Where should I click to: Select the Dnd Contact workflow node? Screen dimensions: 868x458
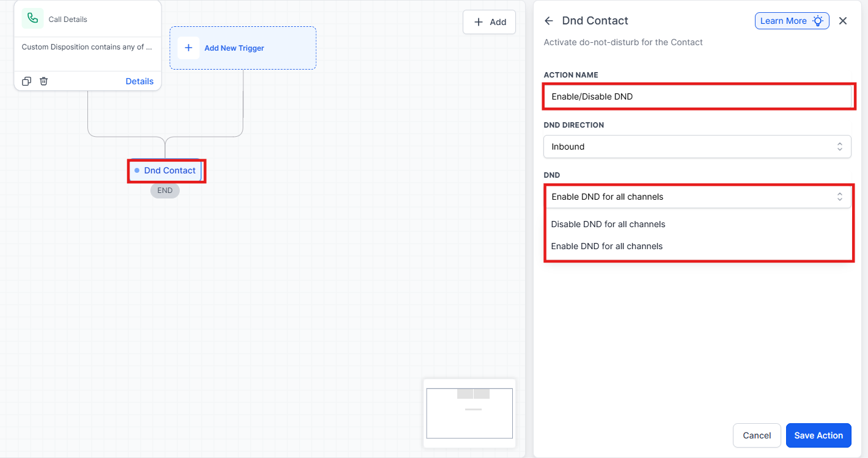click(166, 171)
